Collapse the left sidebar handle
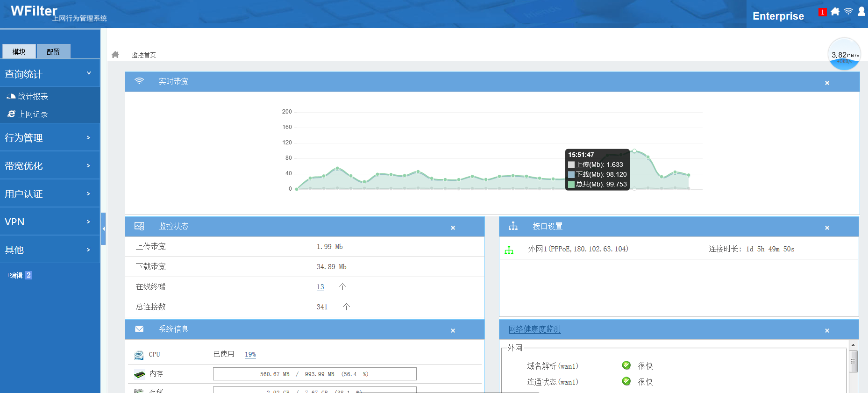This screenshot has height=393, width=868. click(x=103, y=229)
